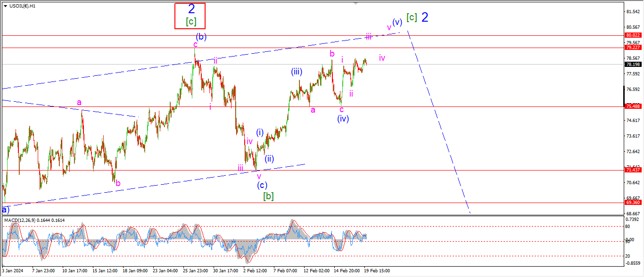Image resolution: width=644 pixels, height=277 pixels.
Task: Open the USOIL chart dropdown arrow
Action: click(5, 6)
